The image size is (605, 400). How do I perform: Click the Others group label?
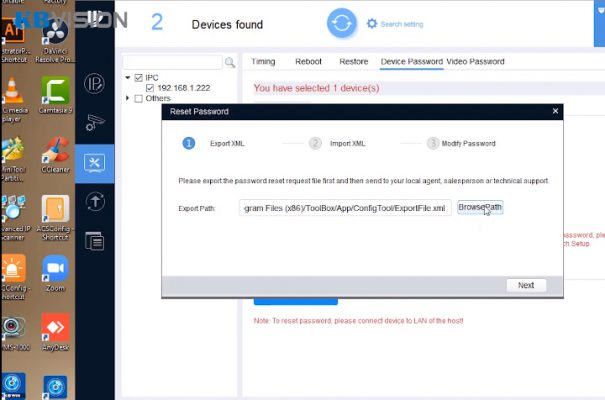click(x=158, y=98)
